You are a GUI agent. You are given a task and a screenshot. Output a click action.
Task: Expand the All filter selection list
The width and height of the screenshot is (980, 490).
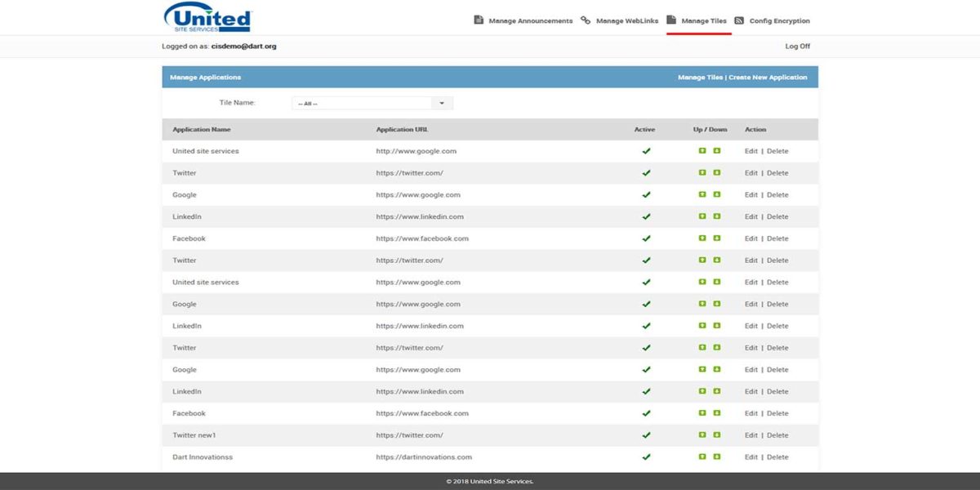[x=441, y=102]
